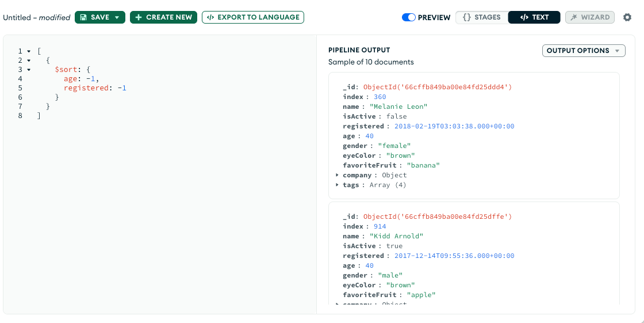Screen dimensions: 644x323
Task: Click the name value "Kidd Arnold"
Action: 396,236
